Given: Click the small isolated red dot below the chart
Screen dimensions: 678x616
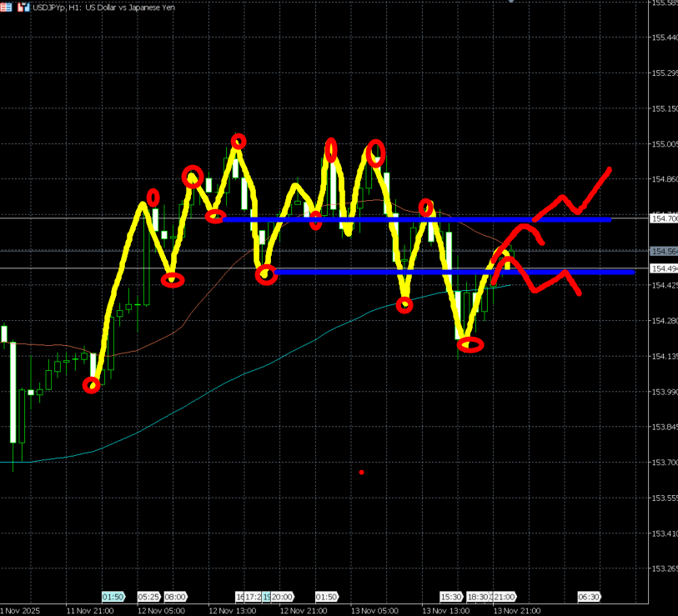Looking at the screenshot, I should (361, 473).
